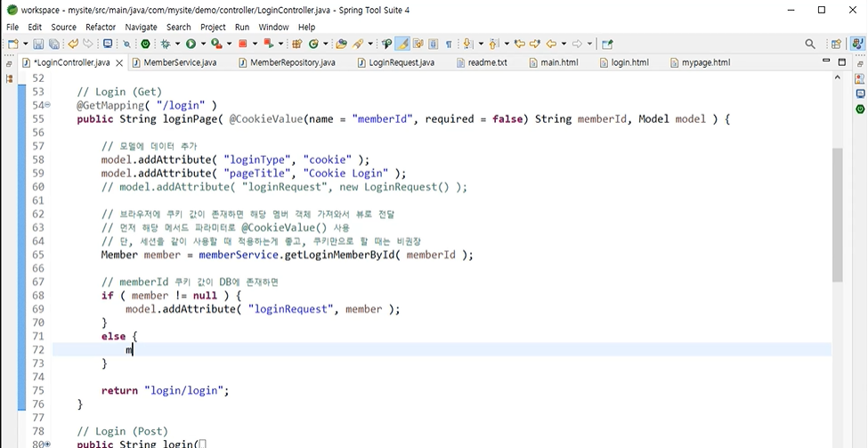Viewport: 868px width, 448px height.
Task: Click the Pin Editor icon
Action: [x=608, y=44]
